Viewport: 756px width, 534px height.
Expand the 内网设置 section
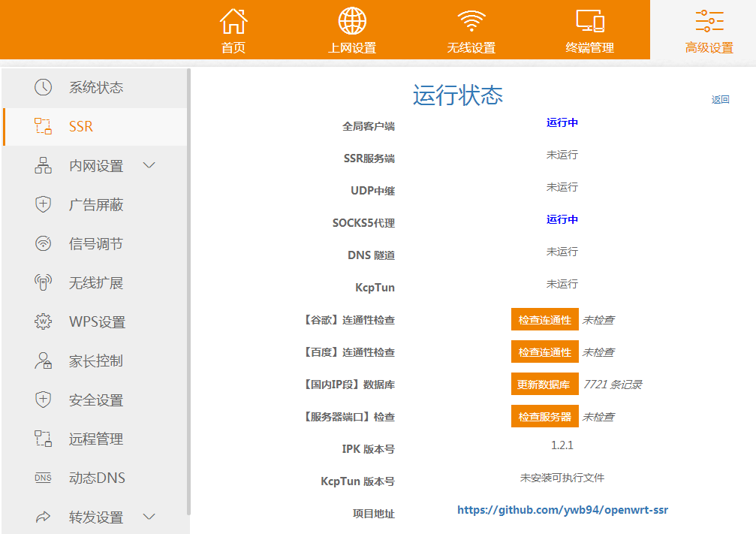pyautogui.click(x=149, y=165)
